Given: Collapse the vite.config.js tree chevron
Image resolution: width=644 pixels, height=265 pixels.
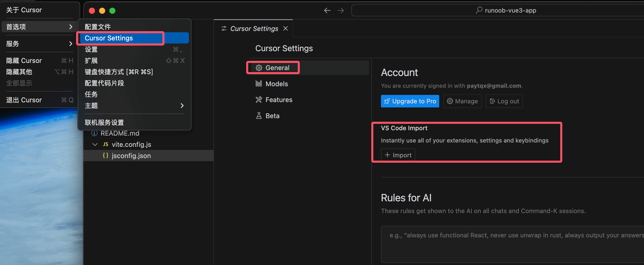Looking at the screenshot, I should click(95, 145).
